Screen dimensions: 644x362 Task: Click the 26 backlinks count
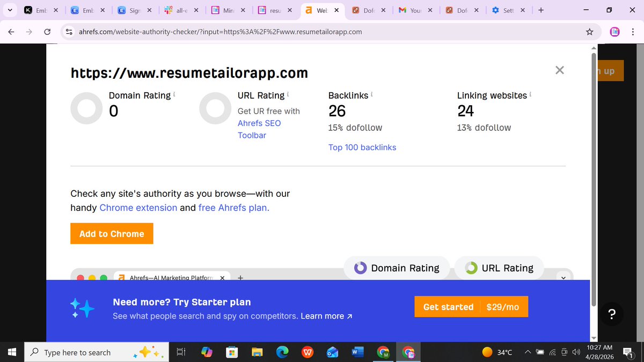tap(337, 111)
